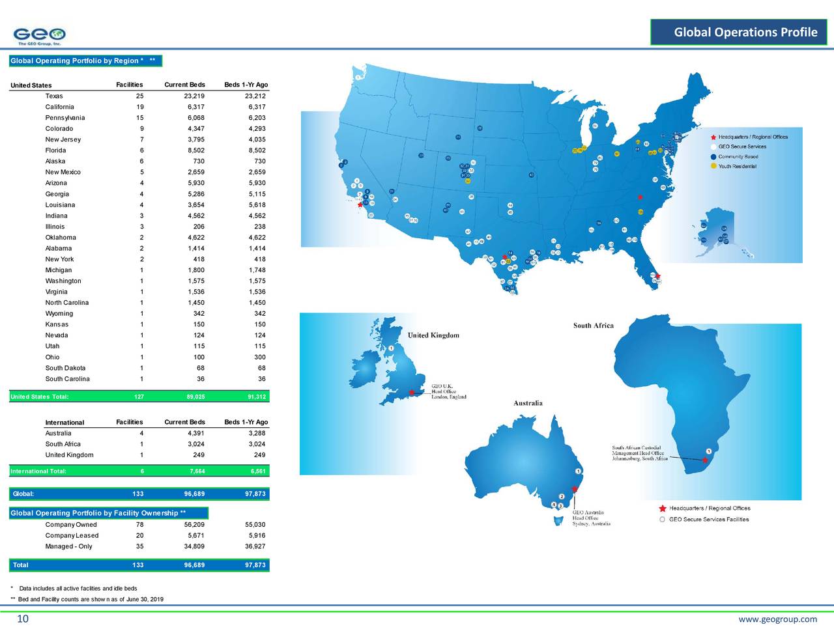
Task: Click the hollow circle for GEO Secure Services Facilities legend
Action: pyautogui.click(x=662, y=520)
